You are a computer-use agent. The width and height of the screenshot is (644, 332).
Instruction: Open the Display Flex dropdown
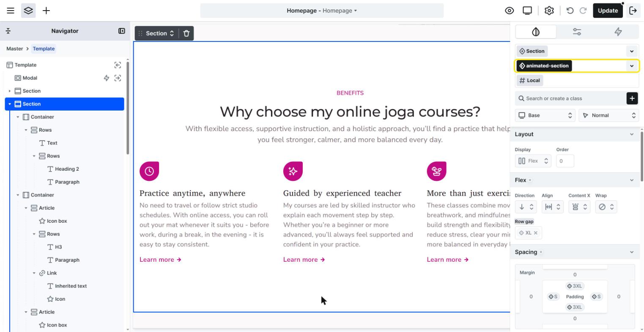(x=533, y=161)
